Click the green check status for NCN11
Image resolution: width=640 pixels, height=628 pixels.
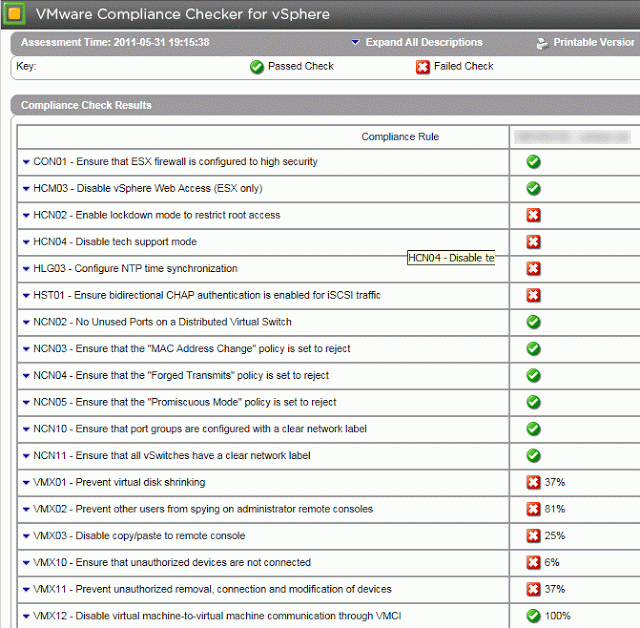click(x=533, y=455)
